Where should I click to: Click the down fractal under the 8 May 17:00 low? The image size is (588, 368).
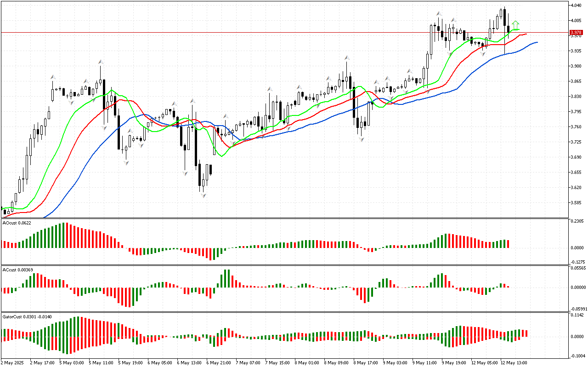[x=362, y=139]
